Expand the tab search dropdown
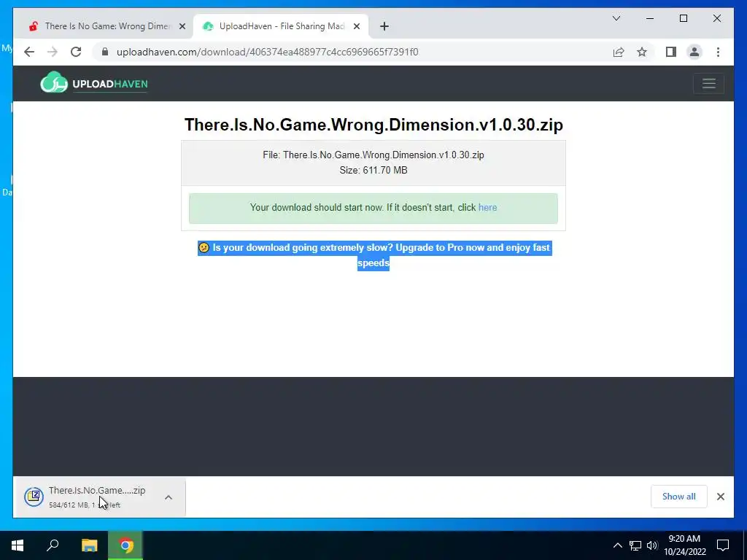 click(616, 18)
